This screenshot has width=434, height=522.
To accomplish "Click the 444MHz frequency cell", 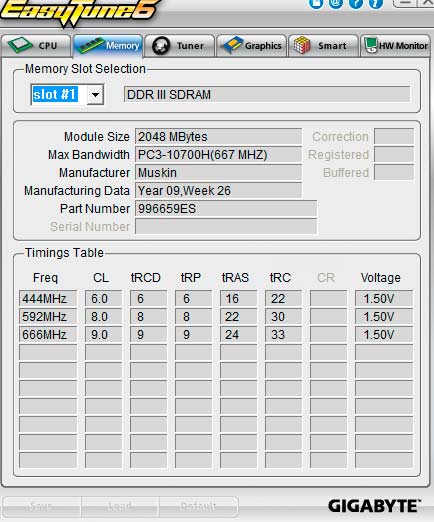I will tap(48, 298).
